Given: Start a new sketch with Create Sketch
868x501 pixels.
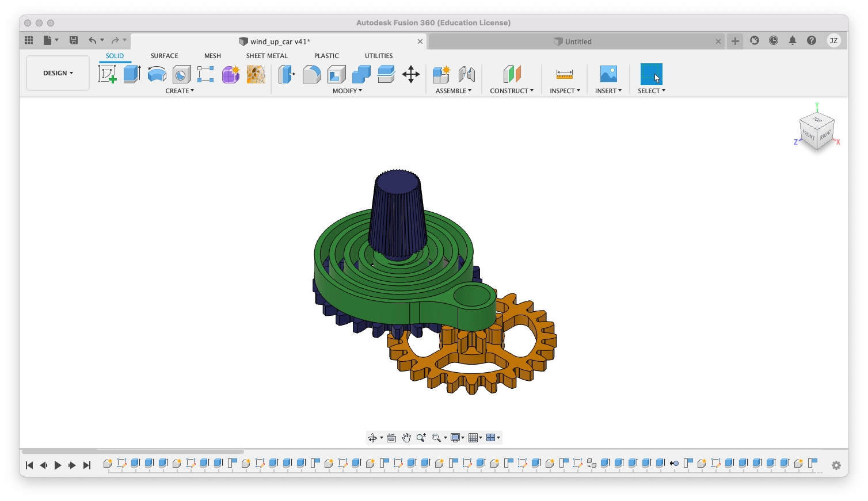Looking at the screenshot, I should pyautogui.click(x=107, y=74).
